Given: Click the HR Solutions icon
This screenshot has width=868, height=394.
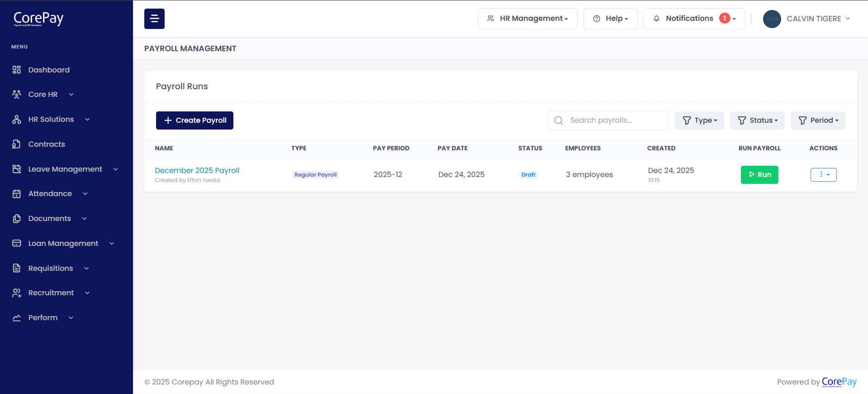Looking at the screenshot, I should (x=17, y=119).
